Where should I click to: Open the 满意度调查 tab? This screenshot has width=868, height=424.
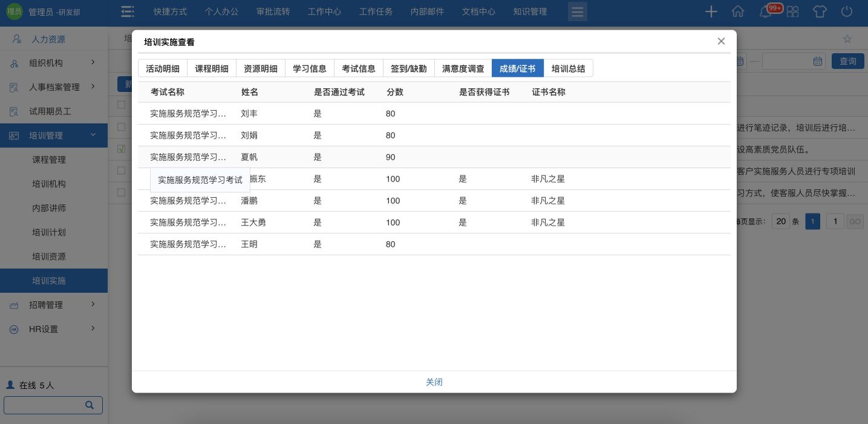pos(463,68)
